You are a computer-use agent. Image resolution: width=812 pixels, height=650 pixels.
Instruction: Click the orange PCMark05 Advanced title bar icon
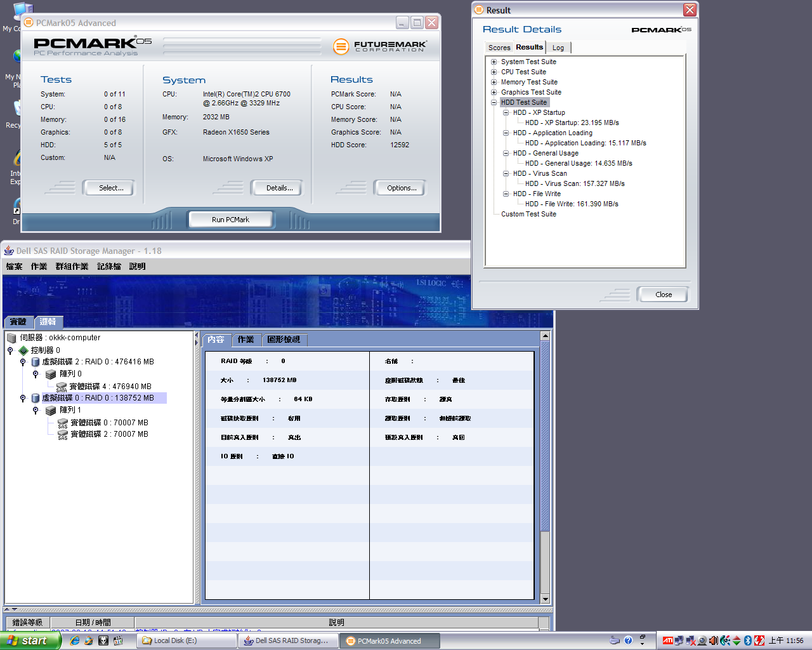(29, 23)
